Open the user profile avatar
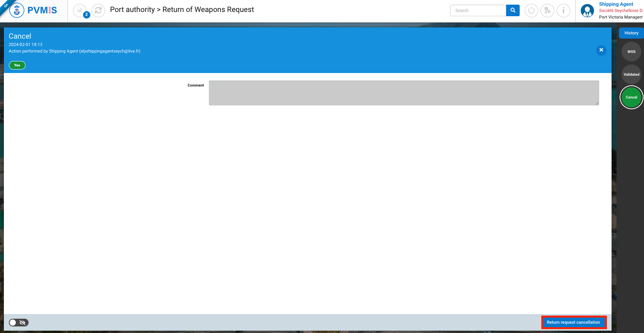Viewport: 644px width, 333px height. [x=587, y=11]
